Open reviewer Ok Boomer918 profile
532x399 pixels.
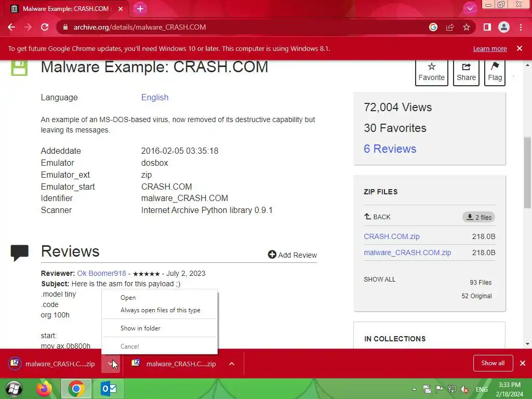coord(101,273)
